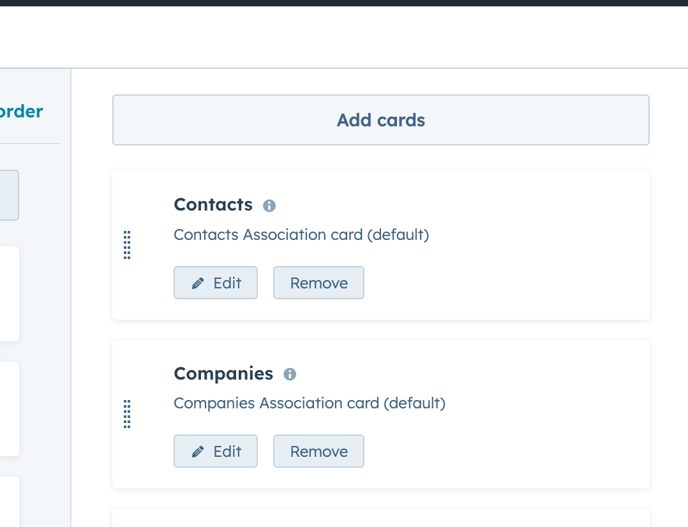Select the first white card in left sidebar

8,294
